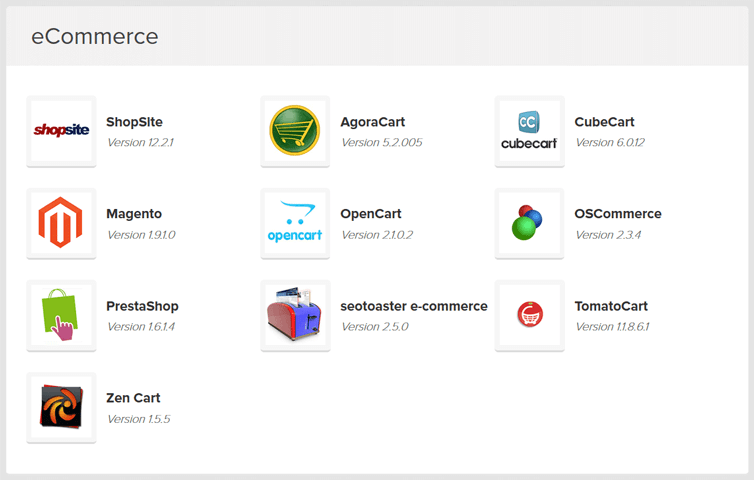Select the CubeCart logo icon
Screen dimensions: 754x480
(x=529, y=131)
